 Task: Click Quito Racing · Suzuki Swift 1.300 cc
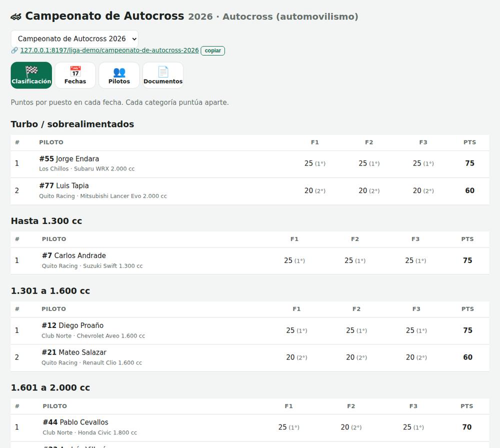tap(92, 266)
